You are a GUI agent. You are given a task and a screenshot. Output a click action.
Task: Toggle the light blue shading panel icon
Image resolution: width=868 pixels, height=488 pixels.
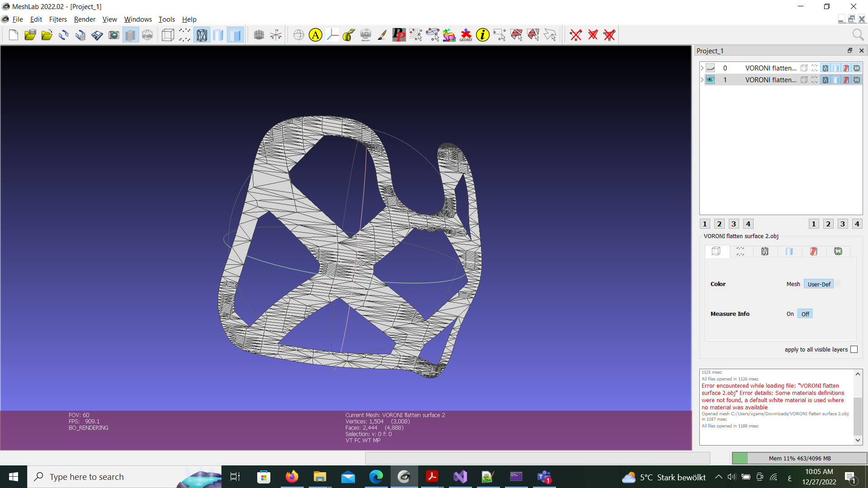tap(235, 35)
